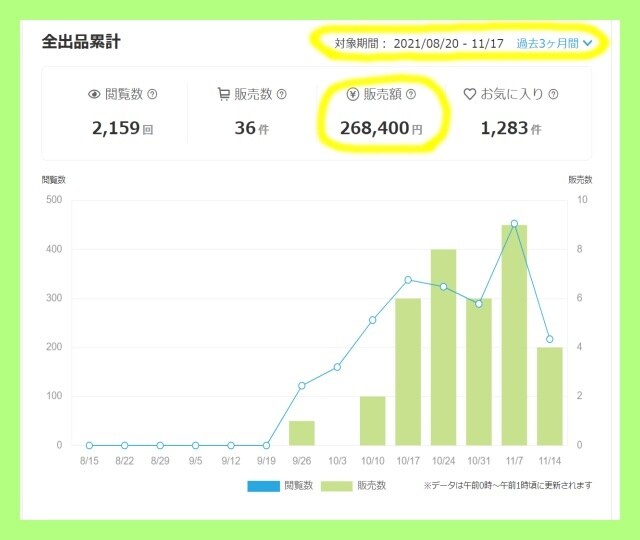The height and width of the screenshot is (540, 640).
Task: Click the eye icon for 閲覧数
Action: 94,95
